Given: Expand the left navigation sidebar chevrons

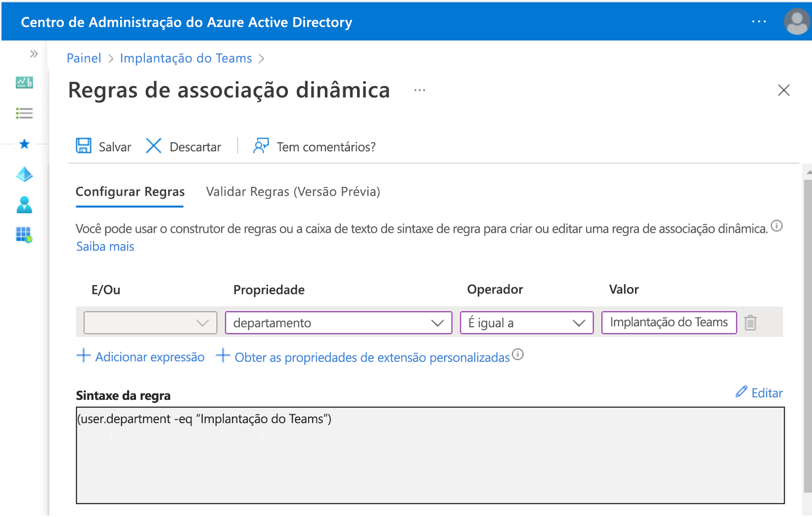Looking at the screenshot, I should click(34, 54).
